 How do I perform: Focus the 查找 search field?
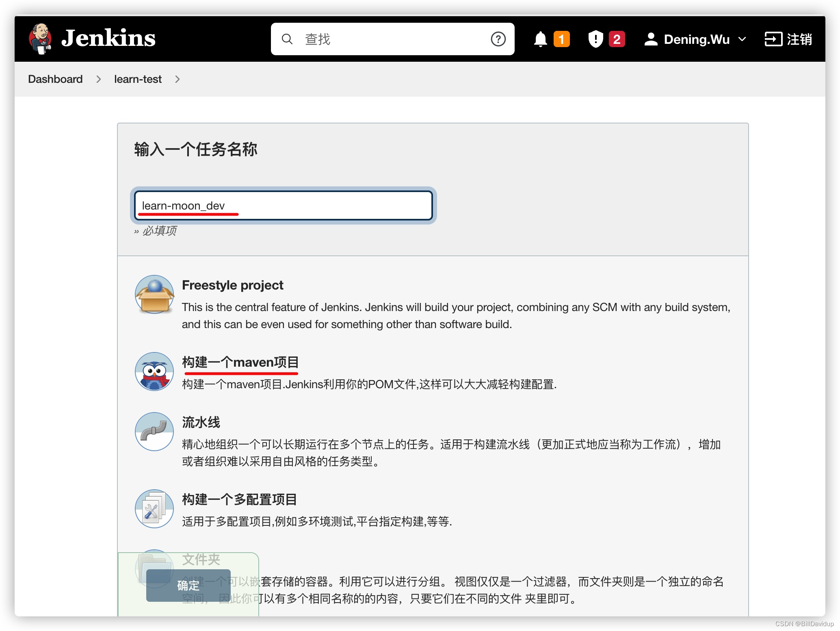392,39
